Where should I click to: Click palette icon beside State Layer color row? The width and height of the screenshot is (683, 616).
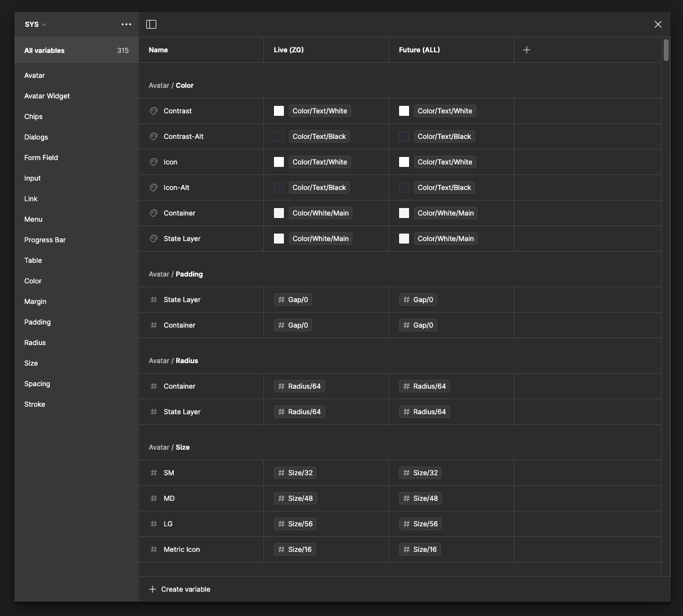(154, 239)
